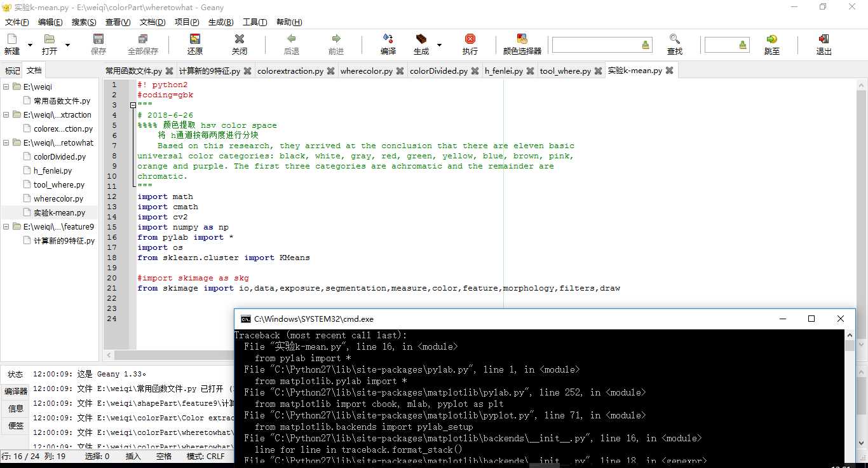
Task: Click the Find (查找) magnifier icon
Action: click(x=674, y=44)
